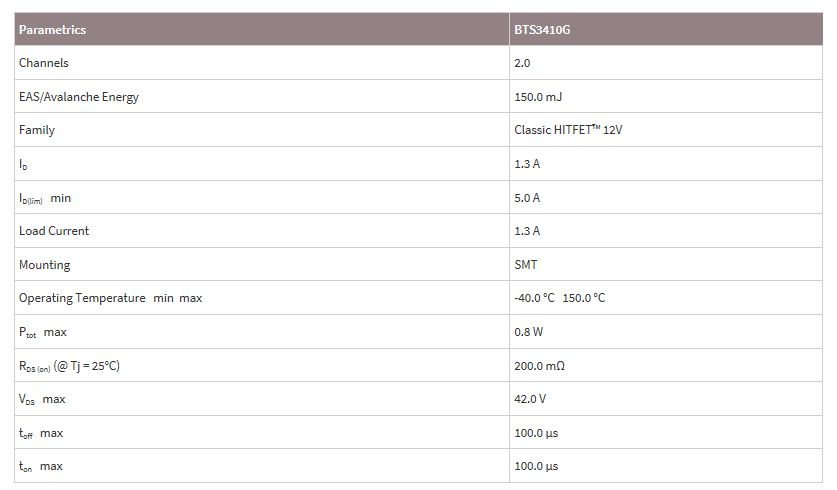Click the 5.0 A current limit value
Viewport: 837px width, 490px height.
[x=527, y=198]
